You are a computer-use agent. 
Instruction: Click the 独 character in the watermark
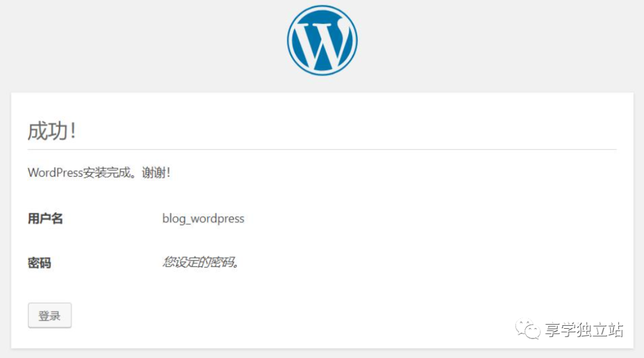584,329
